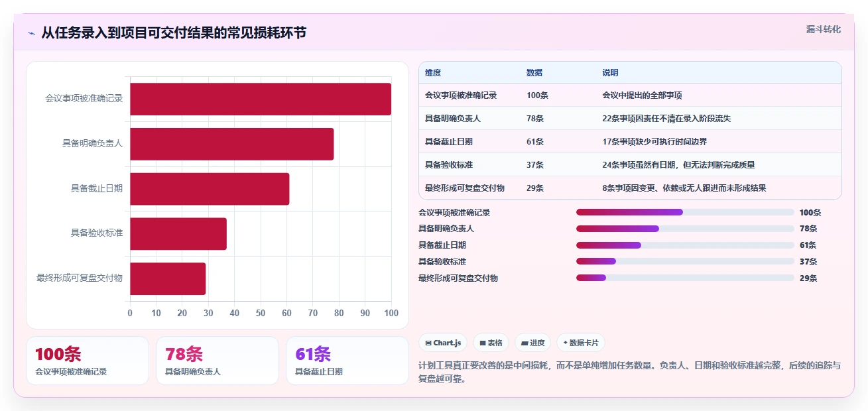
Task: Click the 漏斗转化 label in the header
Action: click(824, 29)
